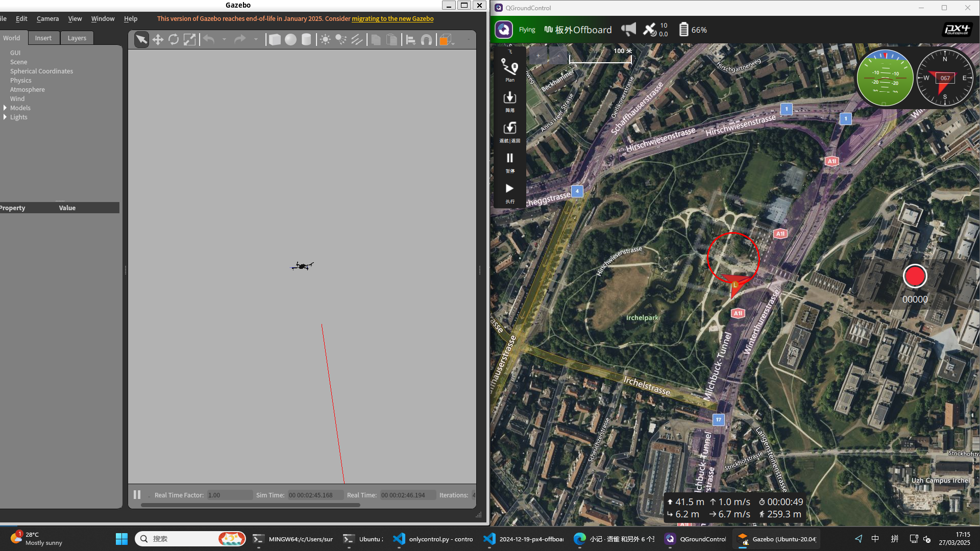Switch to onlycontrol.py VS Code taskbar item
This screenshot has width=980, height=551.
tap(434, 539)
